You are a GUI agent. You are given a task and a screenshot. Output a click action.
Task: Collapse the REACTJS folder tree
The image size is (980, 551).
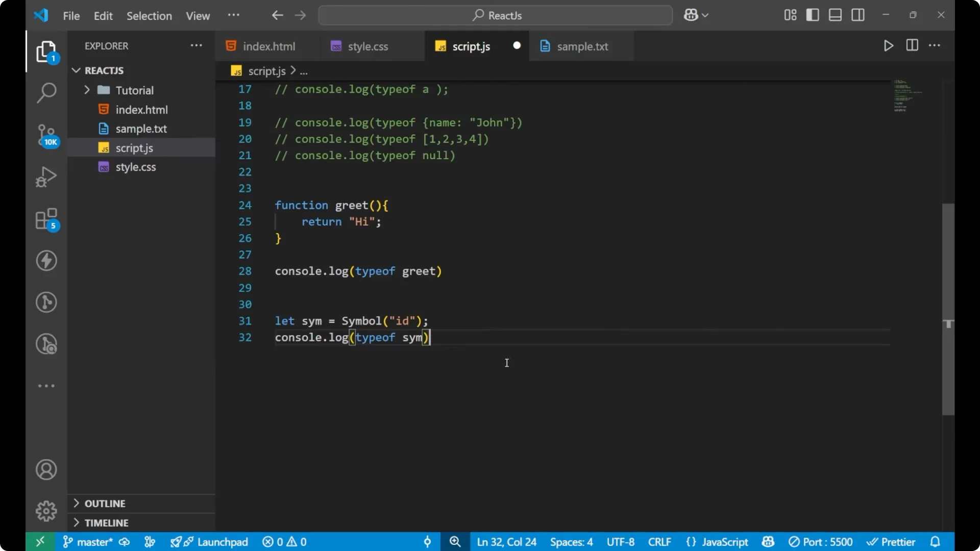[x=76, y=70]
